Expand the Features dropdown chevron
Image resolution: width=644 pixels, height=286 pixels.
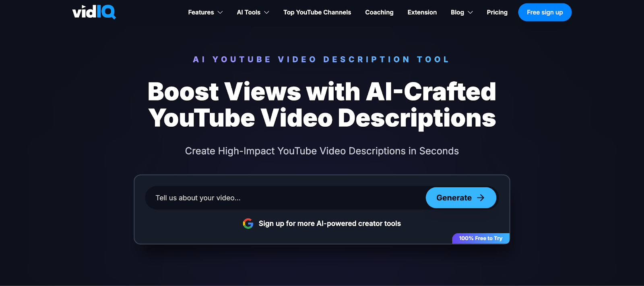coord(220,12)
